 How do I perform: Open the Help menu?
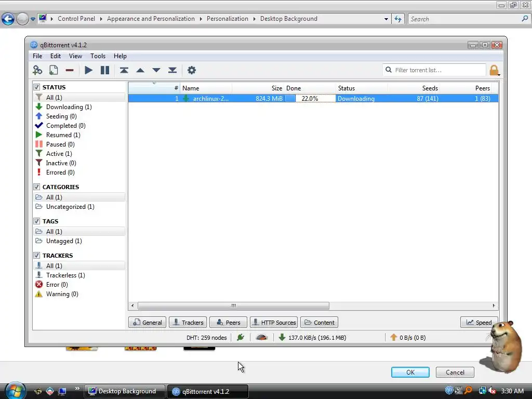coord(120,56)
